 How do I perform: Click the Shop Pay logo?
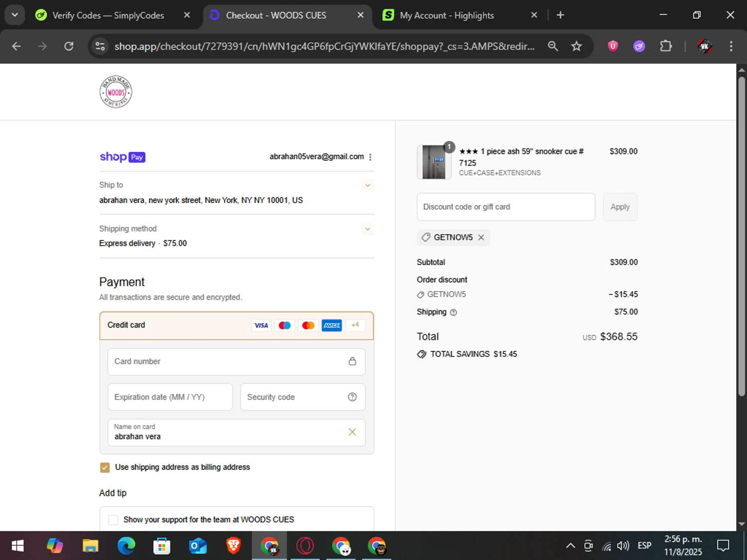coord(123,157)
